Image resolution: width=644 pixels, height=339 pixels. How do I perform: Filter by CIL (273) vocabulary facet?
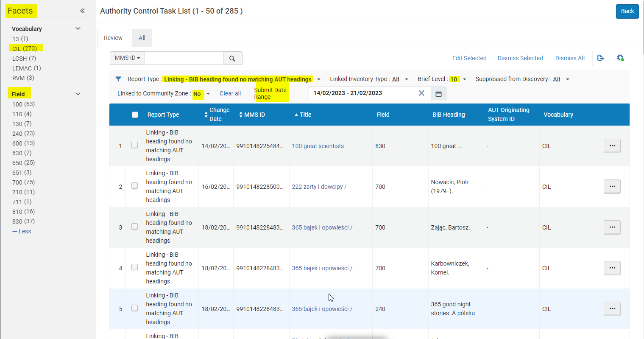coord(25,48)
